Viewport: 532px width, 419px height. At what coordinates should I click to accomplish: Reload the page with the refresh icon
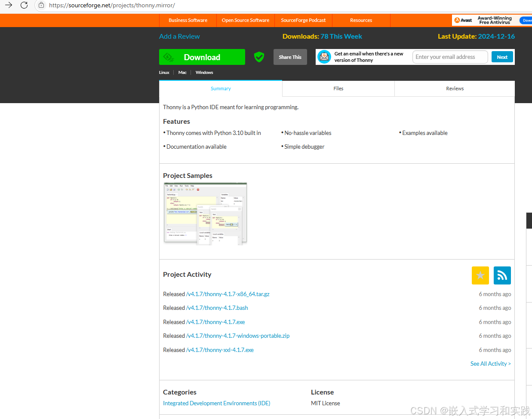[x=24, y=5]
